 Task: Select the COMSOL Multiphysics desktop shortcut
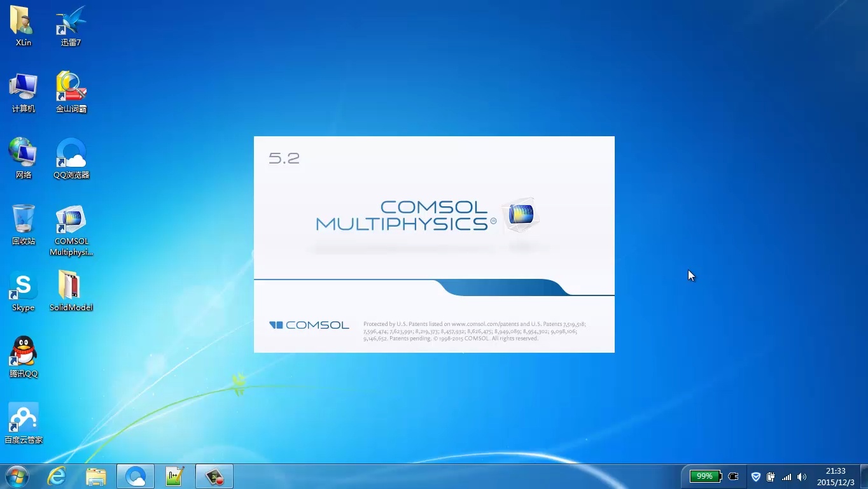click(x=71, y=222)
